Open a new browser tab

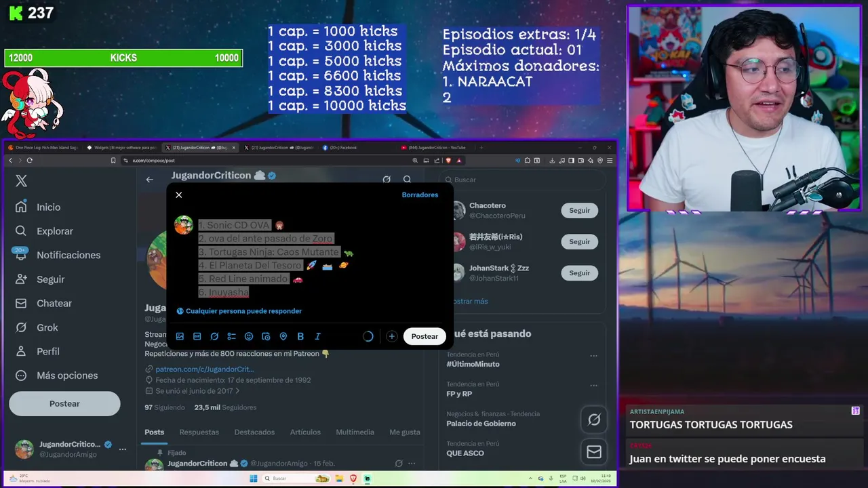coord(481,148)
